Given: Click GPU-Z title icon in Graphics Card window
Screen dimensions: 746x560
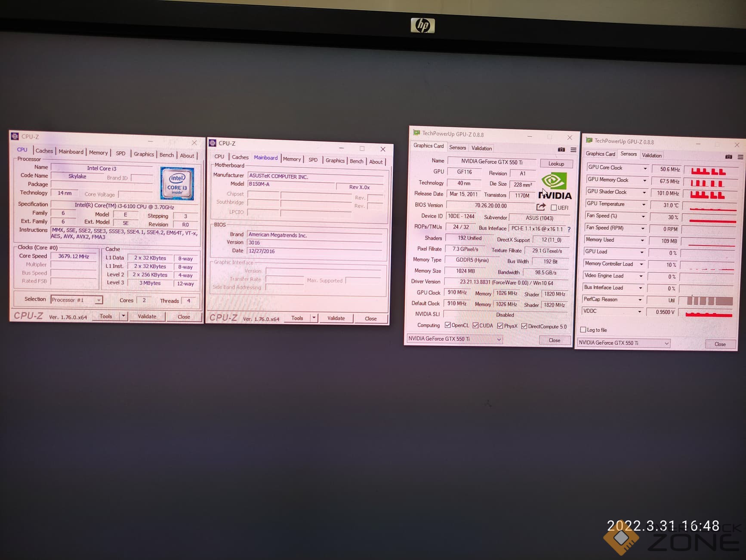Looking at the screenshot, I should point(416,133).
